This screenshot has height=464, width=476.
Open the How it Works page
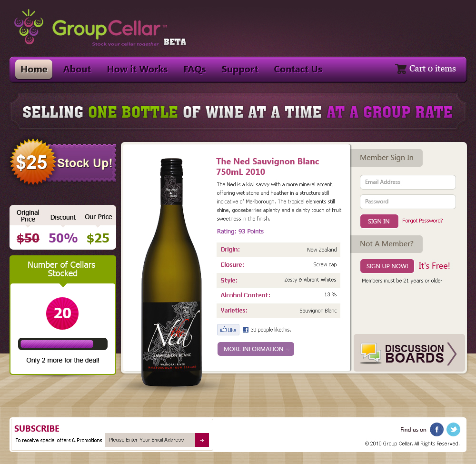tap(137, 69)
